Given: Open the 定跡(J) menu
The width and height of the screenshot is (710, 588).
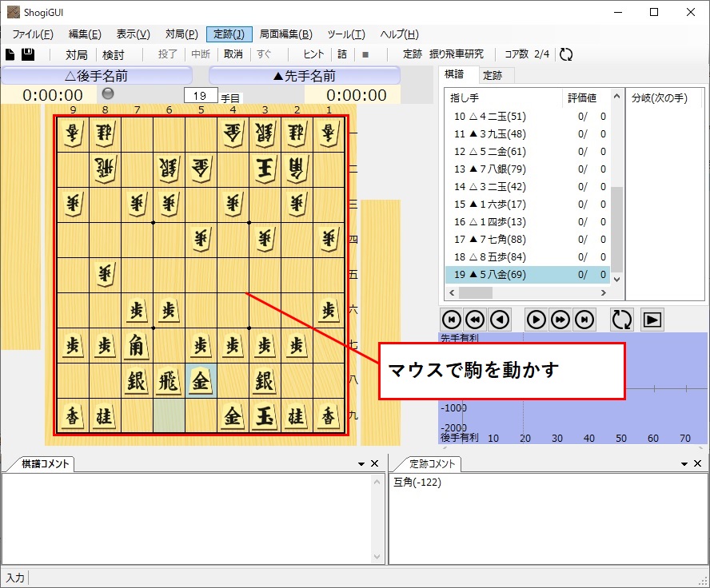Looking at the screenshot, I should (x=229, y=34).
